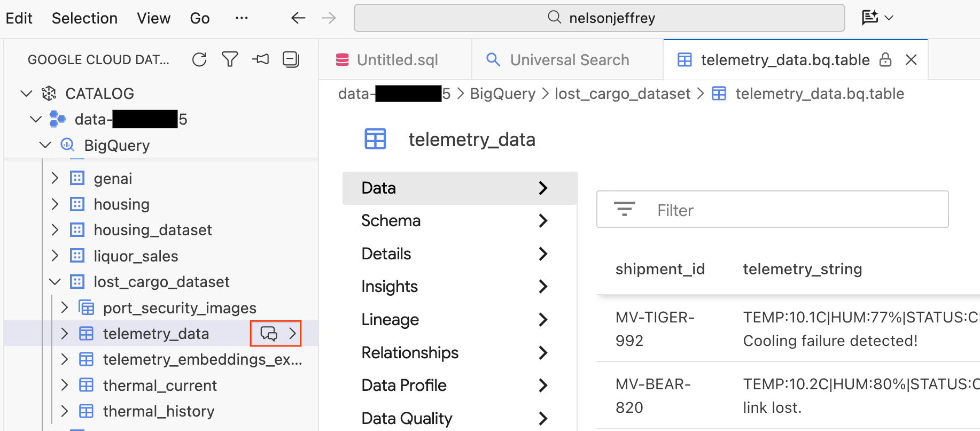980x431 pixels.
Task: Collapse the lost_cargo_dataset node
Action: pos(55,282)
